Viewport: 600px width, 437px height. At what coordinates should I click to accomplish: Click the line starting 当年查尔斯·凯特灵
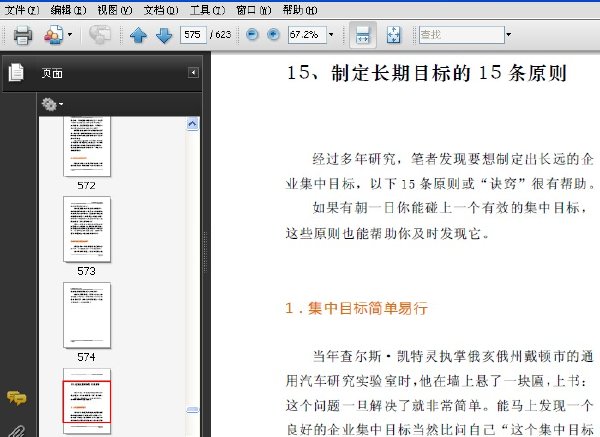click(453, 357)
